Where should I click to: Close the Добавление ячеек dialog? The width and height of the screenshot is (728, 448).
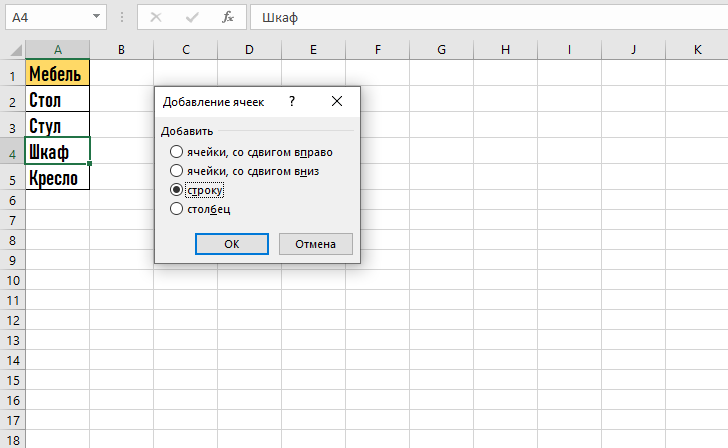(x=337, y=101)
